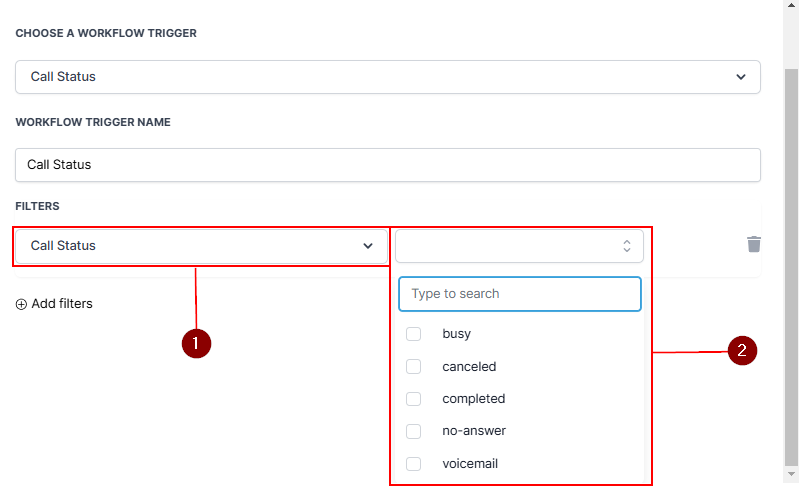Click annotation marker number 1
Viewport: 799px width, 489px height.
195,343
